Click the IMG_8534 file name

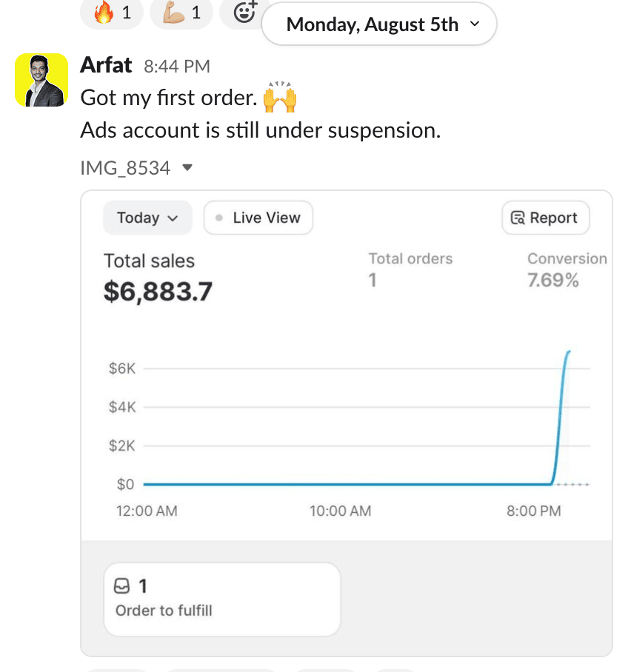pos(124,168)
